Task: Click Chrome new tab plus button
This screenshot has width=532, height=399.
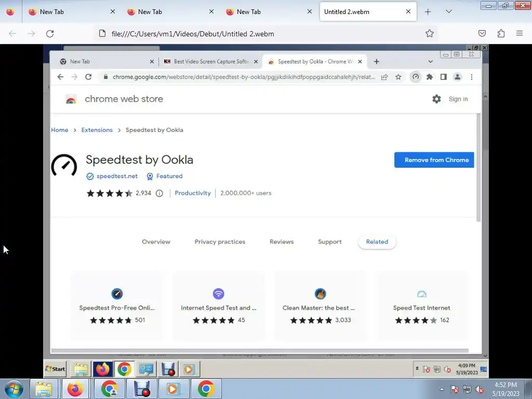Action: [x=376, y=61]
